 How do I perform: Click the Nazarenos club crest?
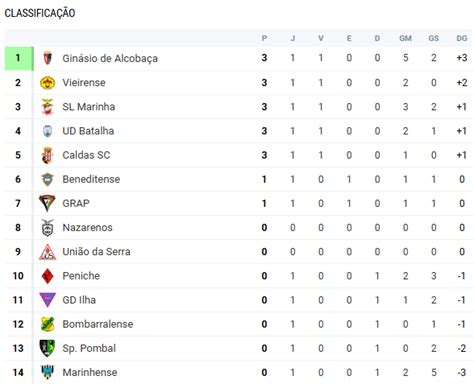(x=47, y=228)
